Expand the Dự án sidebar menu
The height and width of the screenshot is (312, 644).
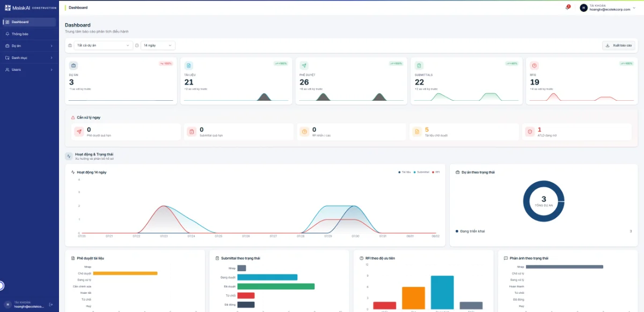30,46
